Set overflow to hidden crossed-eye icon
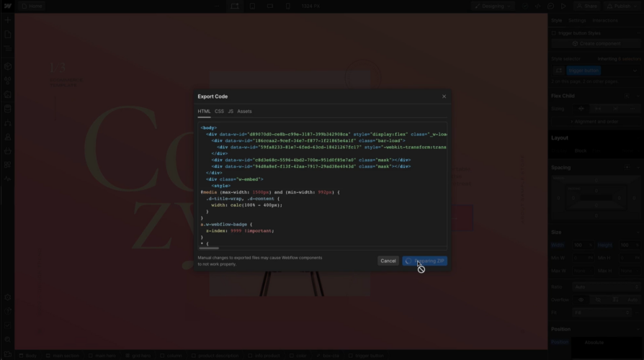This screenshot has height=360, width=644. pos(598,300)
